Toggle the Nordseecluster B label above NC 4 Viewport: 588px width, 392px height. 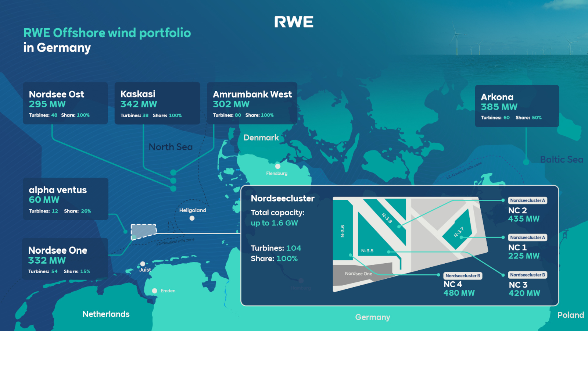coord(463,275)
